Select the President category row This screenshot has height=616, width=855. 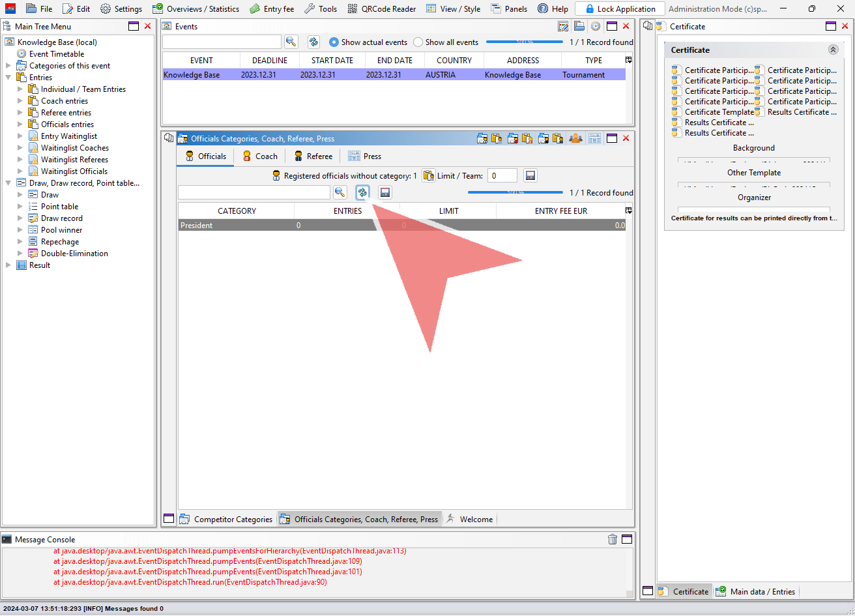[x=401, y=226]
